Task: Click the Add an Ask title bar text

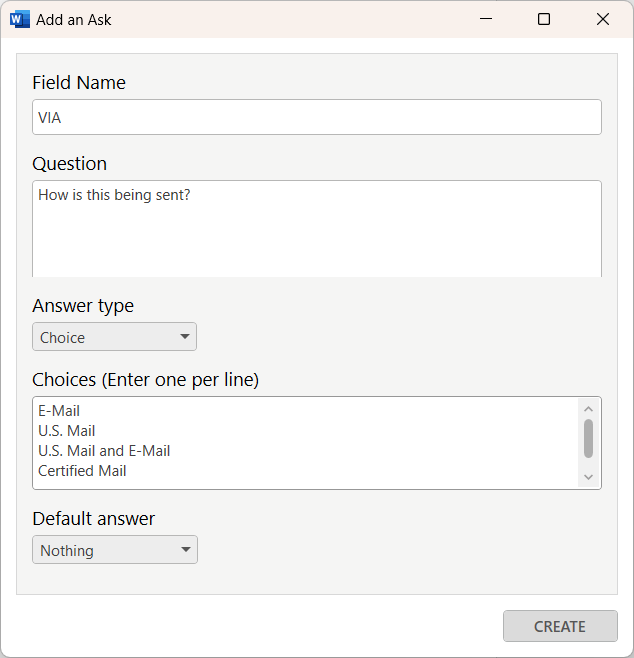Action: click(73, 20)
